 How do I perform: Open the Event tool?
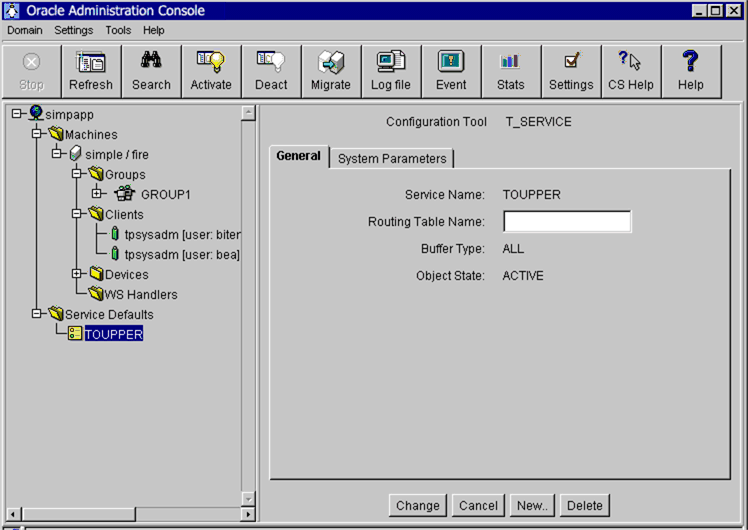click(x=451, y=72)
